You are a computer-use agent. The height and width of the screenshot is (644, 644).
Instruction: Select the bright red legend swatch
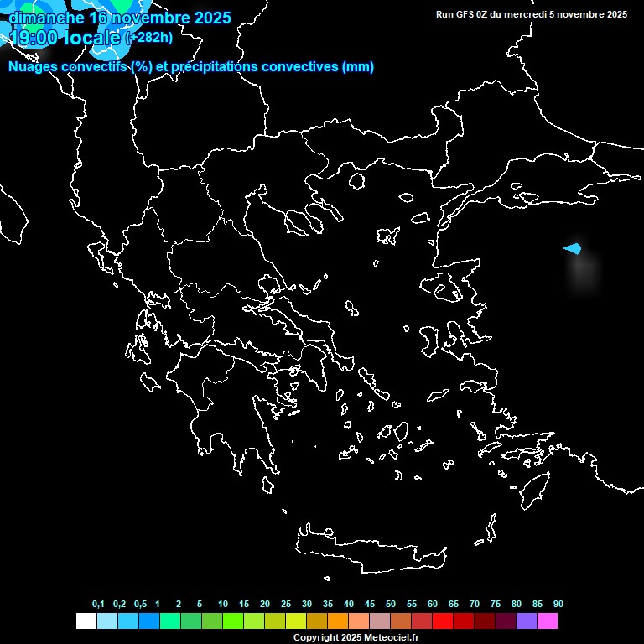443,621
